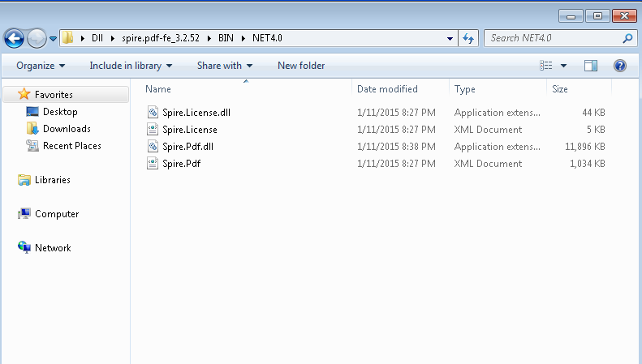
Task: Click the search magnifier icon
Action: [627, 38]
